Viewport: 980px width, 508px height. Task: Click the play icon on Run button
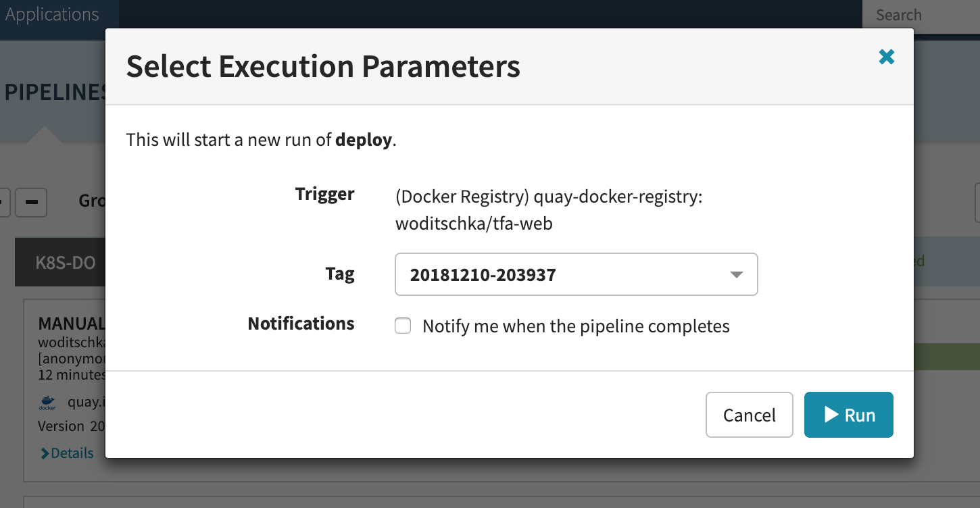coord(831,415)
